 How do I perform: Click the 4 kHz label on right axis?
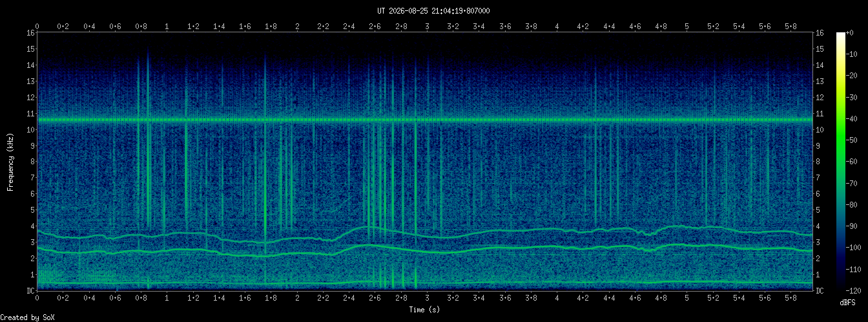pyautogui.click(x=818, y=226)
